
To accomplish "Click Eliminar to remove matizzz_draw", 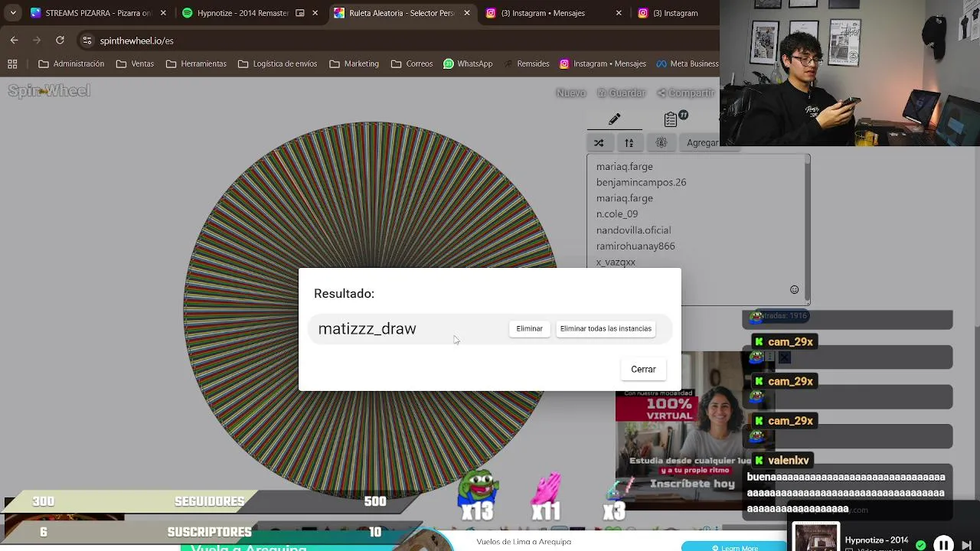I will click(x=529, y=328).
